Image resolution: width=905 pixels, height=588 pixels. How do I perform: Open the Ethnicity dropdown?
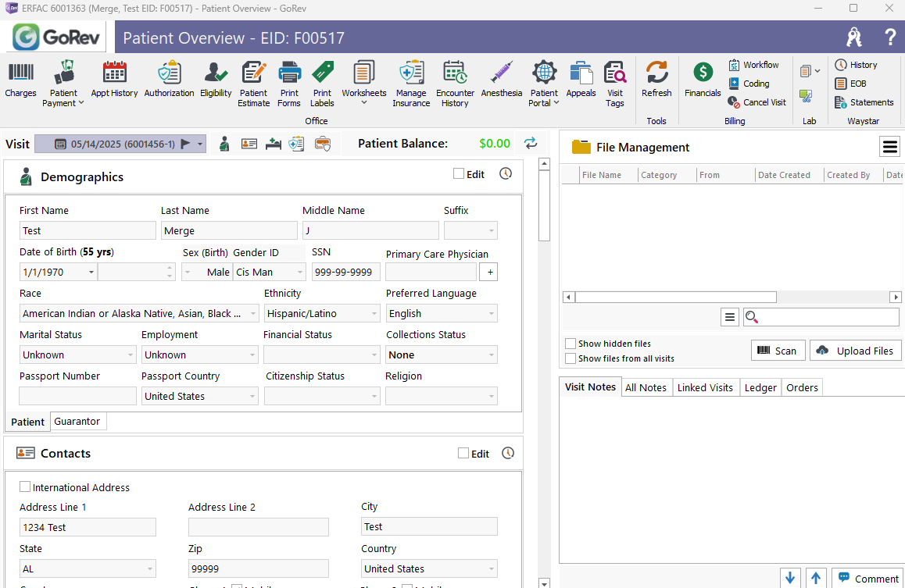click(374, 314)
